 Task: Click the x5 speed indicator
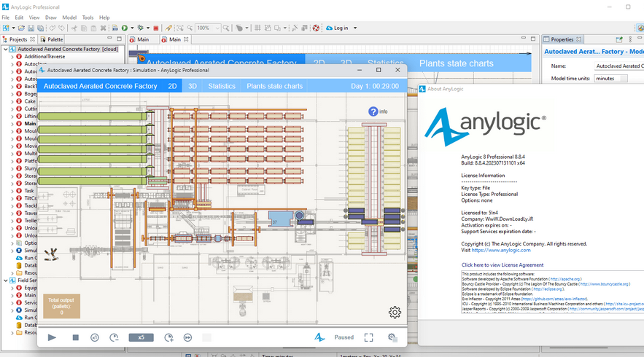click(x=141, y=337)
